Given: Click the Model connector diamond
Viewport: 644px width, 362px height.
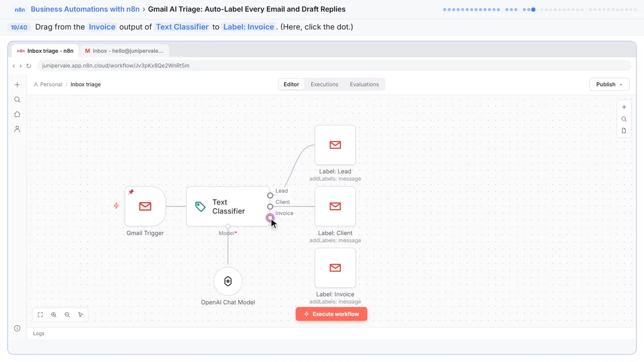Looking at the screenshot, I should [228, 226].
